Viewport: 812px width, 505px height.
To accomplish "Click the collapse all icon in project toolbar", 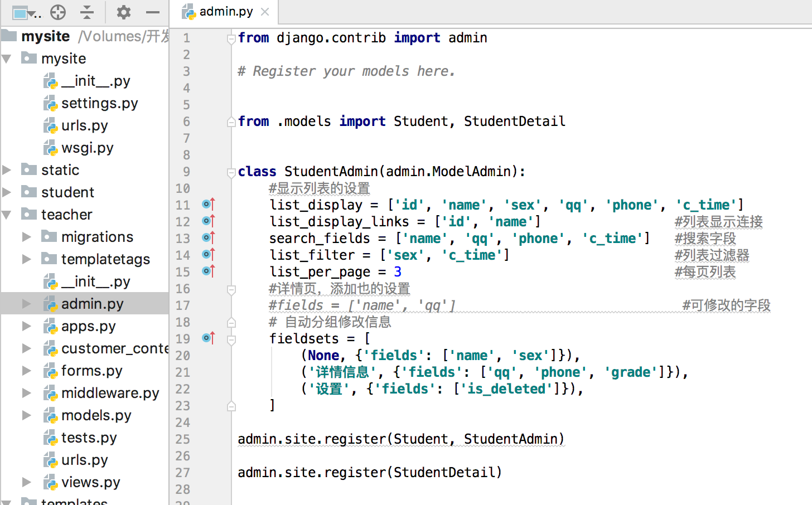I will point(87,12).
